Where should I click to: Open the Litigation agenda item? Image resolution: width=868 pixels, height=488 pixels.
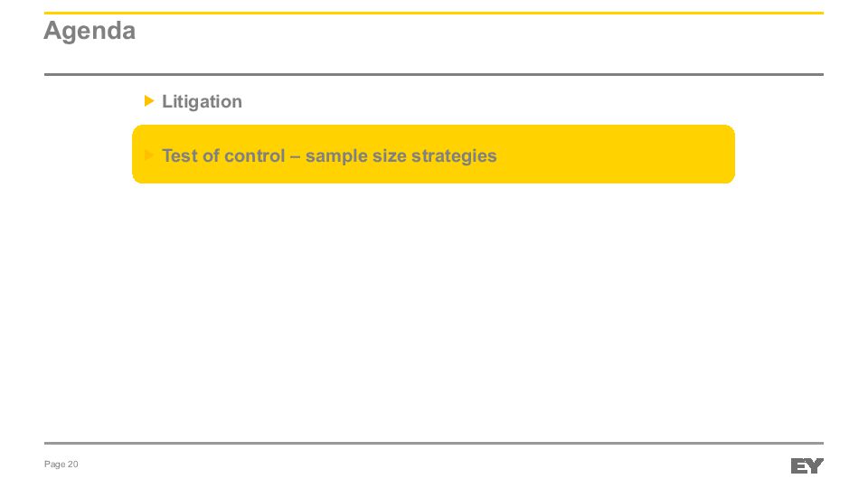pyautogui.click(x=202, y=102)
